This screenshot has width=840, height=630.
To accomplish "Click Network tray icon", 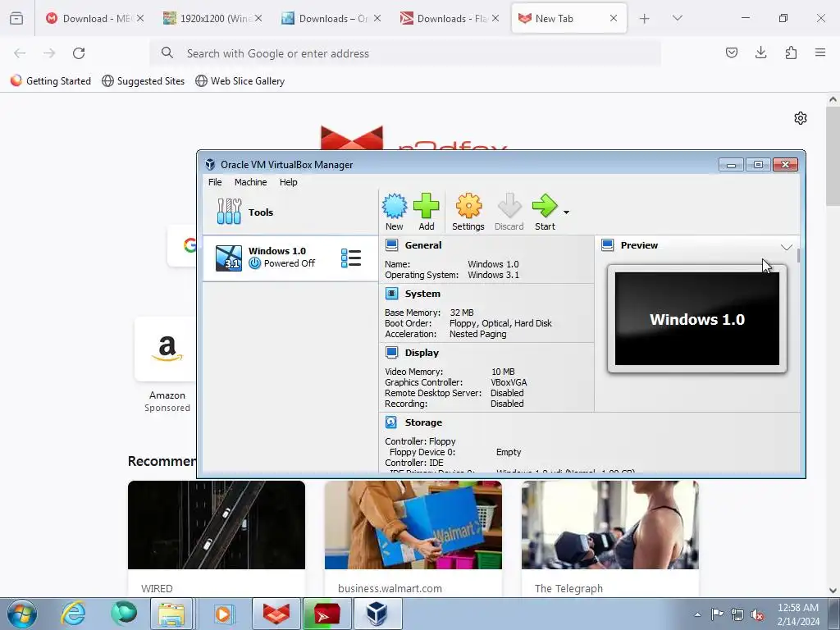I will coord(737,614).
